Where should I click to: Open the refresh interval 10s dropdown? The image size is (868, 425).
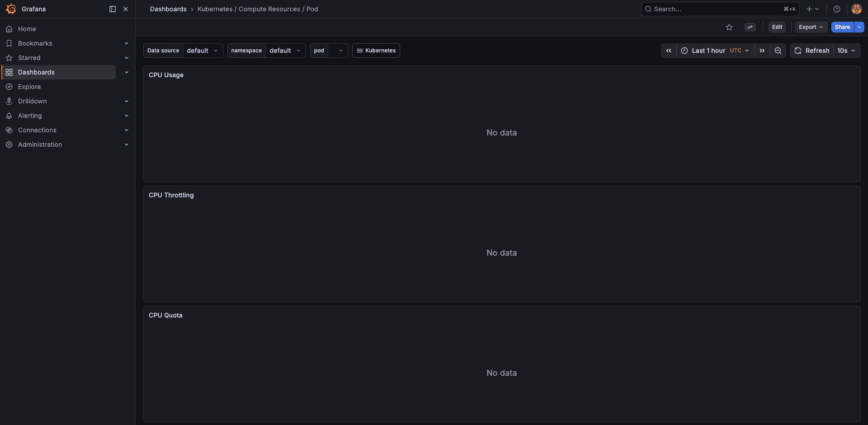[x=846, y=51]
